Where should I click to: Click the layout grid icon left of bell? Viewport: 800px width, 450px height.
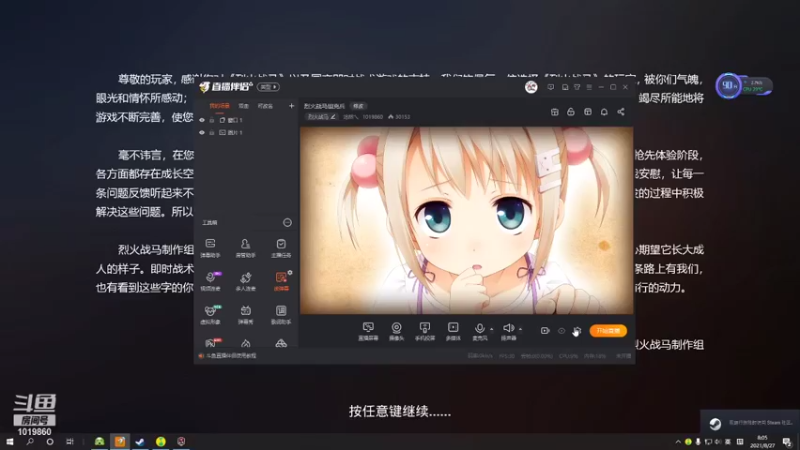tap(588, 112)
